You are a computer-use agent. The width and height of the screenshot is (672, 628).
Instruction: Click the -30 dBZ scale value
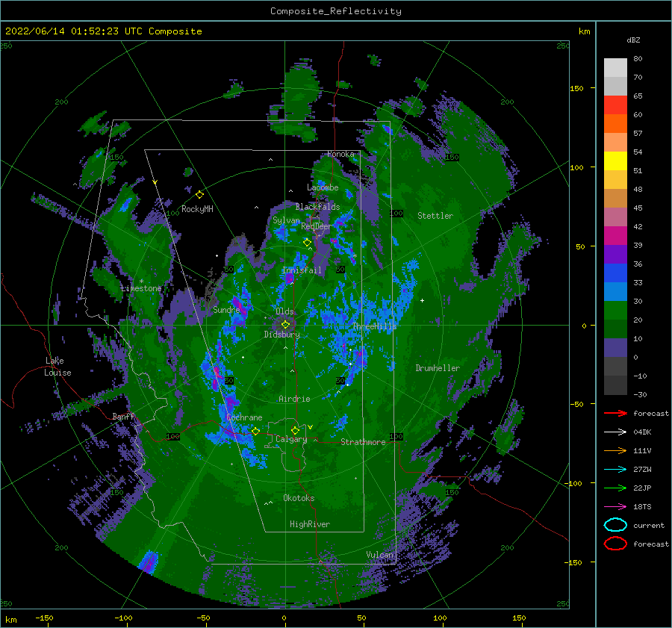[640, 394]
